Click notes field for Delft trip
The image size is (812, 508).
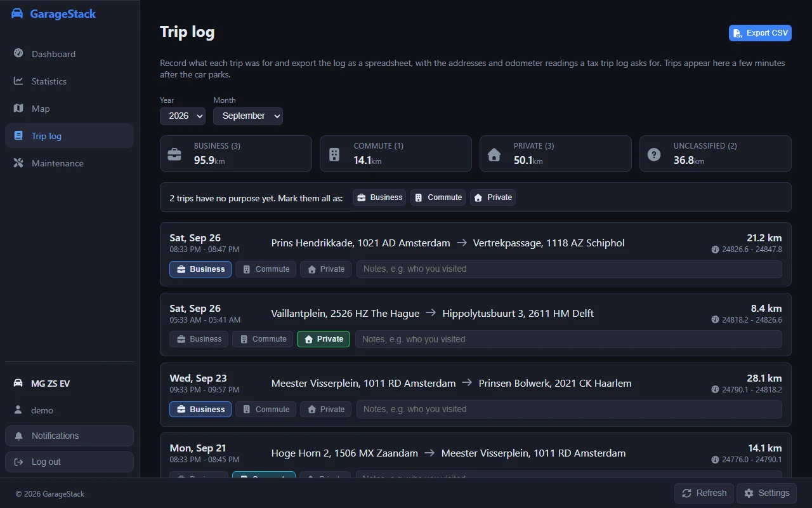568,339
